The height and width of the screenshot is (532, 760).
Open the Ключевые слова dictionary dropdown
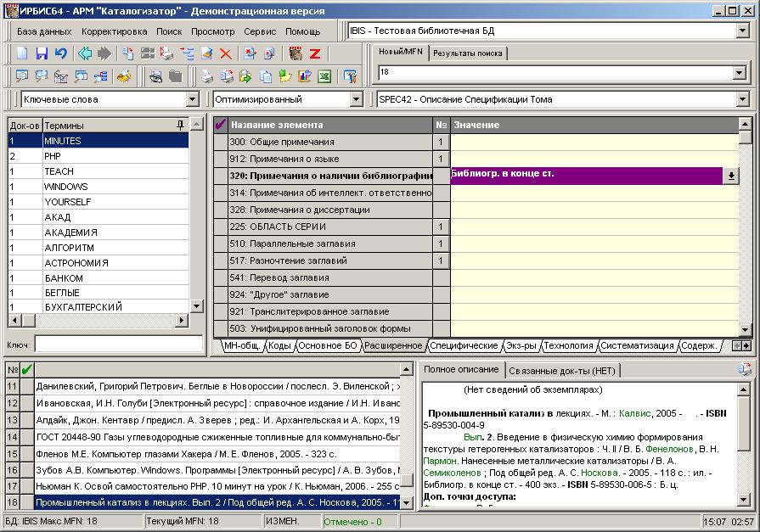point(193,99)
